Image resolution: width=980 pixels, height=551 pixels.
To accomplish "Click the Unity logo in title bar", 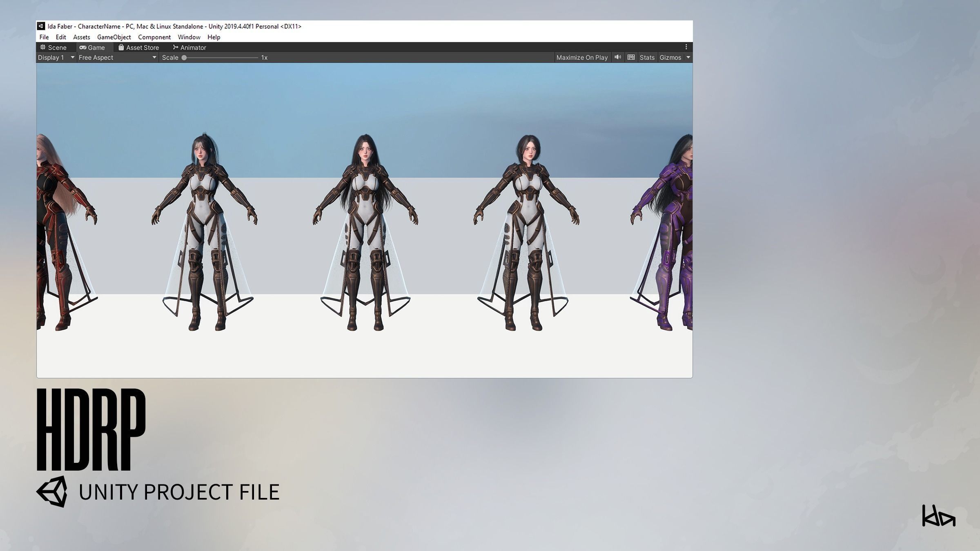I will pos(41,26).
